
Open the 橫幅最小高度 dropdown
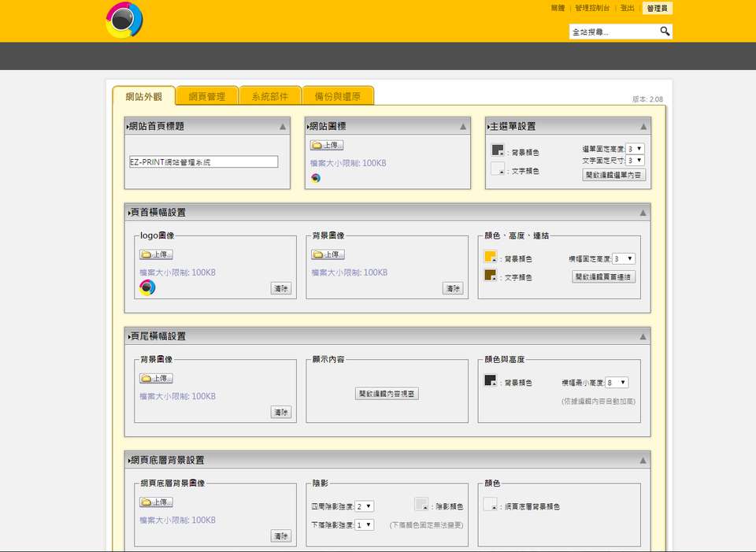coord(617,383)
